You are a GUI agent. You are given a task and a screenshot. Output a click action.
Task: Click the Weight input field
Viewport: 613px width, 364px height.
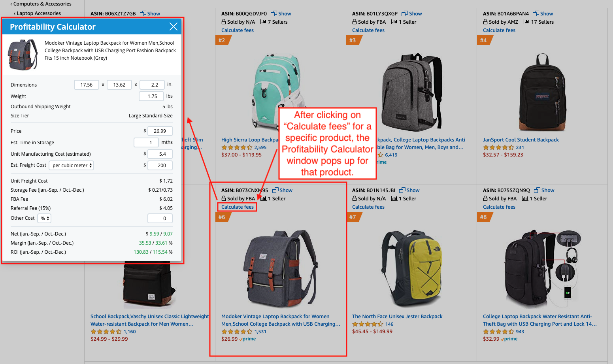[x=151, y=96]
